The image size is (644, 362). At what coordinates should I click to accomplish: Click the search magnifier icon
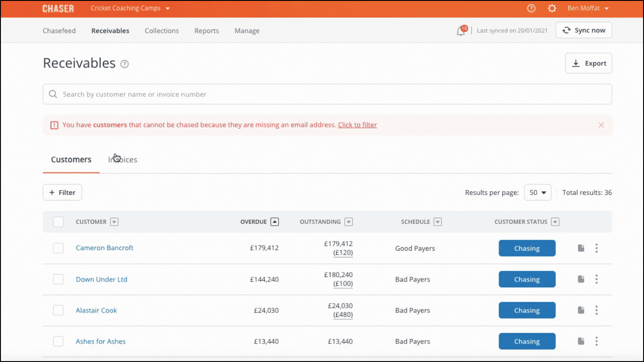(53, 94)
